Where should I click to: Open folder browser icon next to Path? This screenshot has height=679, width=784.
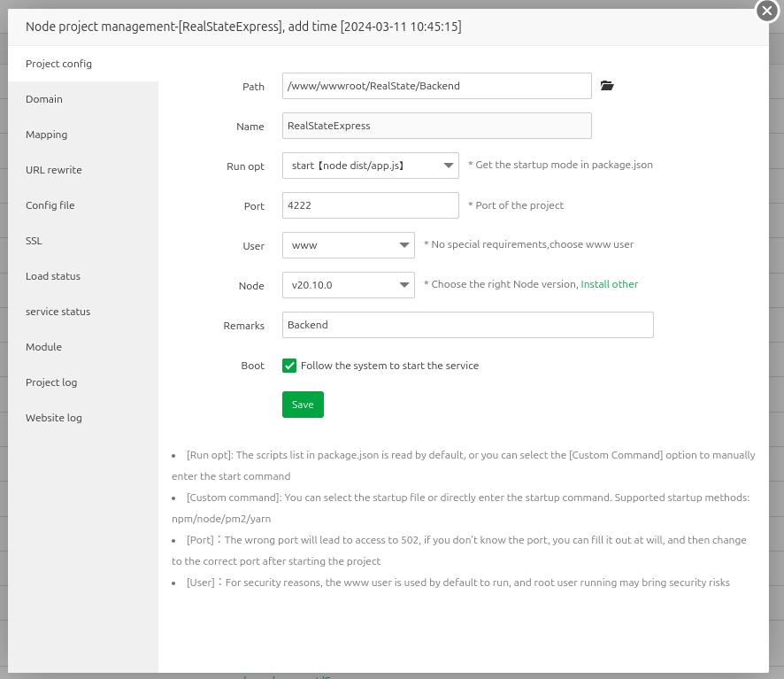pyautogui.click(x=607, y=86)
